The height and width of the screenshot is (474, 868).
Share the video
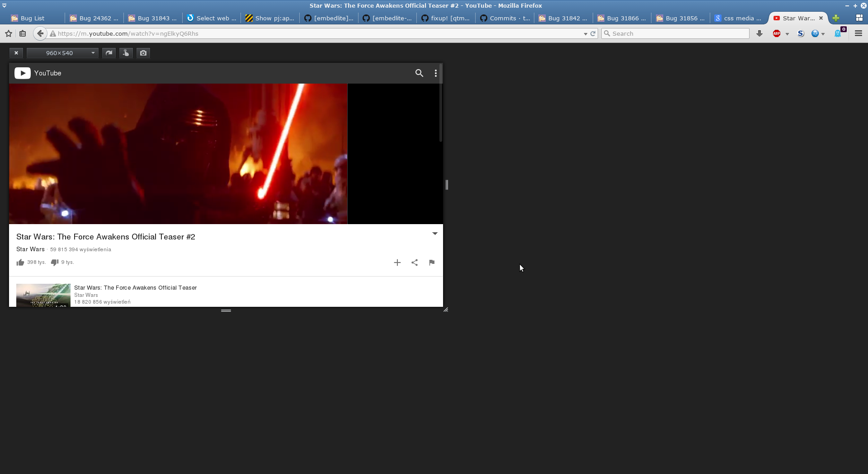[415, 263]
